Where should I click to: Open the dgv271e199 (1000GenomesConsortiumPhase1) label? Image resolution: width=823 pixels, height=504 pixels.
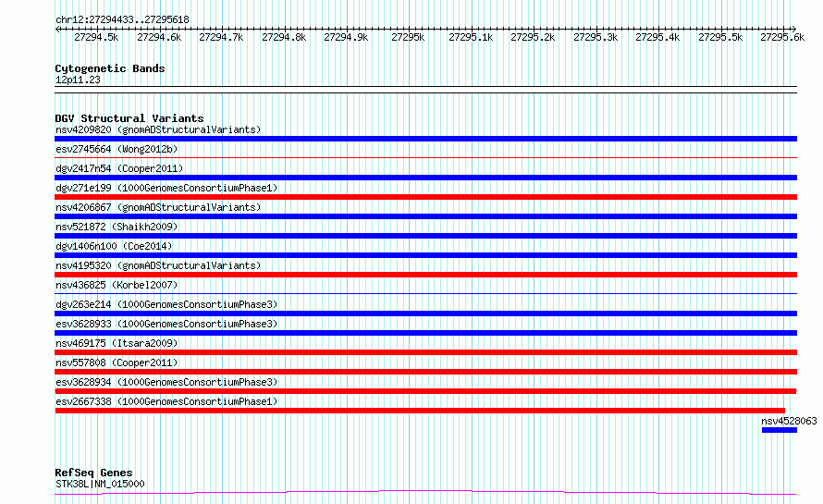(166, 188)
